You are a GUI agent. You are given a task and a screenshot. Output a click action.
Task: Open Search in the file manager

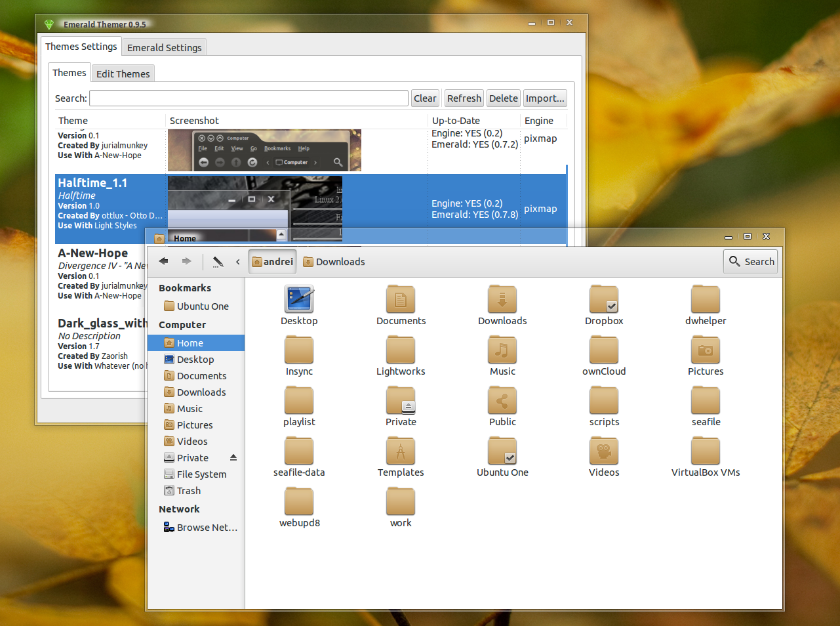click(x=751, y=261)
